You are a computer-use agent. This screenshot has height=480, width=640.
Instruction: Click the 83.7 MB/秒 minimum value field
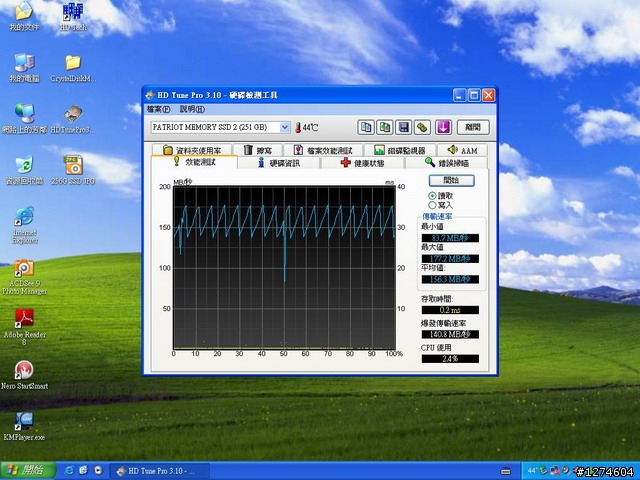click(450, 238)
